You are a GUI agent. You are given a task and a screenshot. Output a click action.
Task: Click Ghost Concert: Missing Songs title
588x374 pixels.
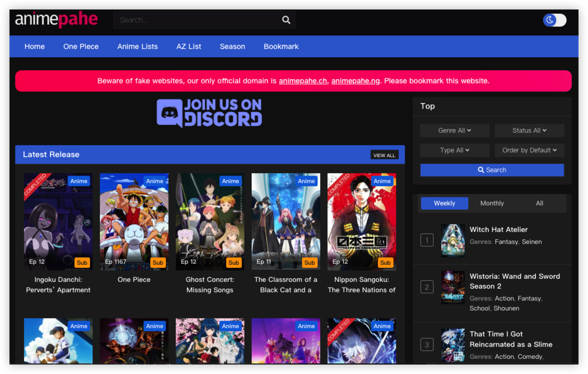click(x=210, y=285)
